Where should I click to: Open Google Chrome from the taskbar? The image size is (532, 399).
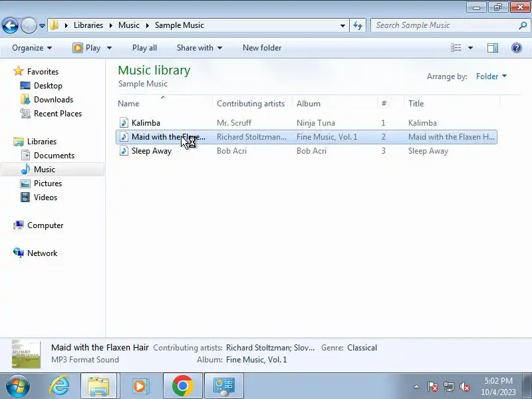click(x=182, y=386)
